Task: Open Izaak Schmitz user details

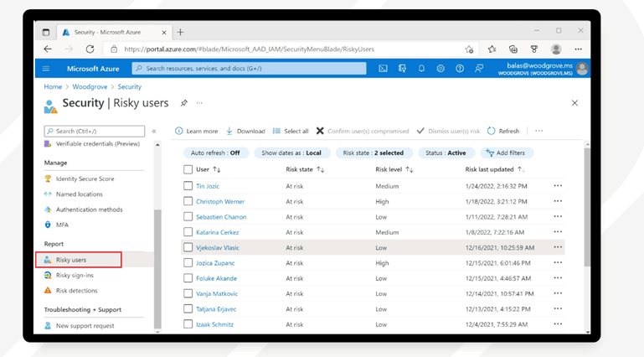Action: 214,324
